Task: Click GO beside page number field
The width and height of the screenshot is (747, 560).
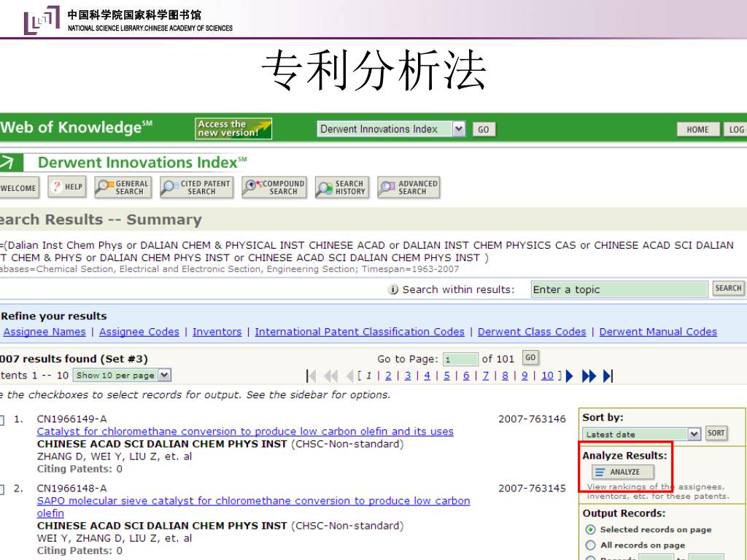Action: click(530, 357)
